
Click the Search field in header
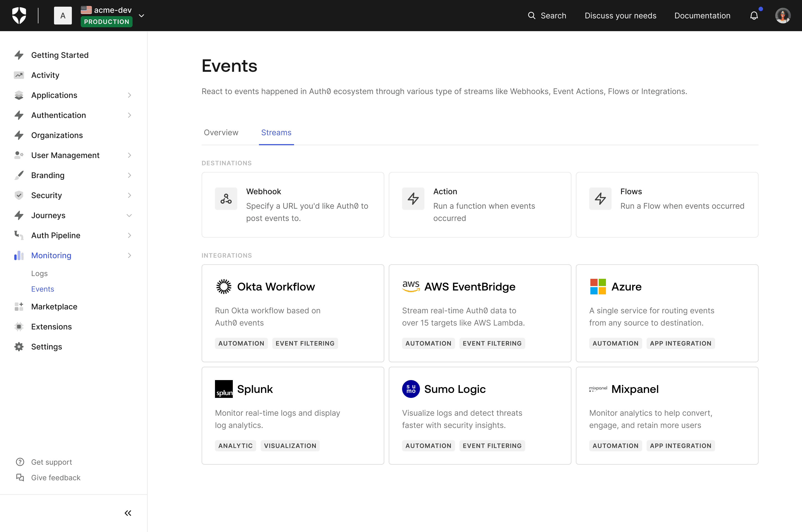547,16
